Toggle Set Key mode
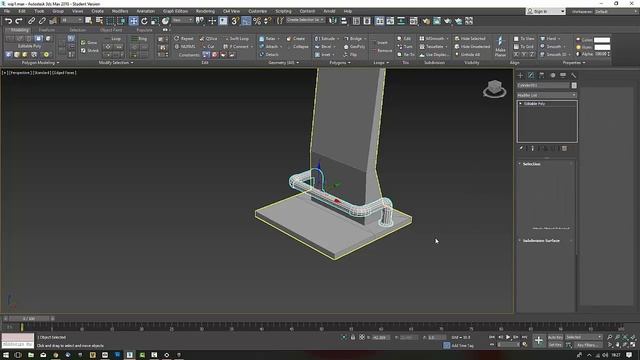Viewport: 640px width, 360px height. (555, 345)
